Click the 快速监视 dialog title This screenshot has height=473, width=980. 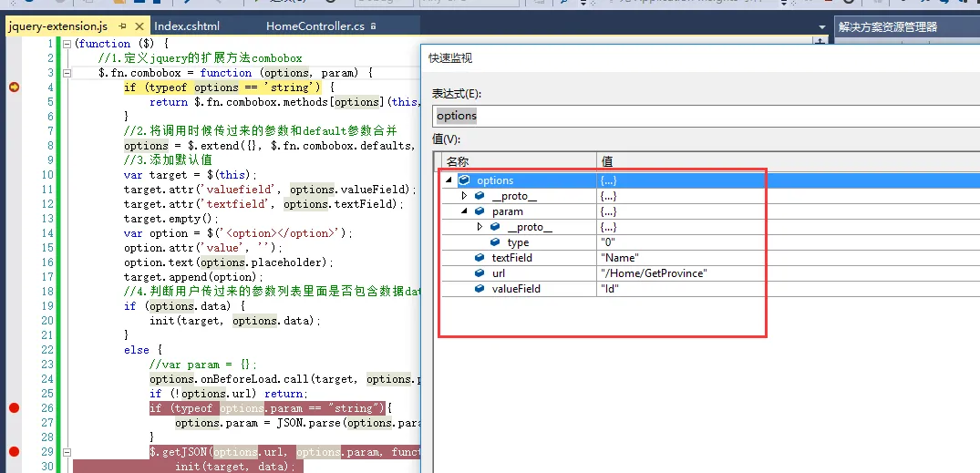(450, 58)
